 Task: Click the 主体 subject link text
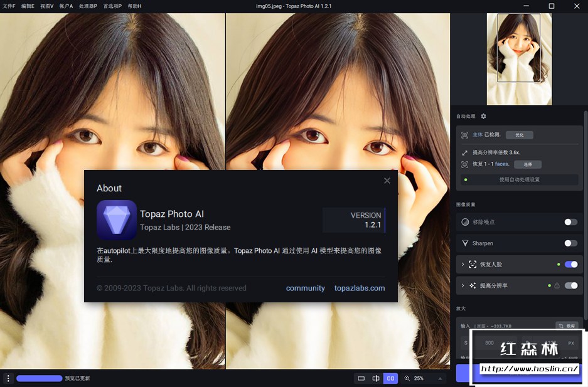[x=478, y=134]
